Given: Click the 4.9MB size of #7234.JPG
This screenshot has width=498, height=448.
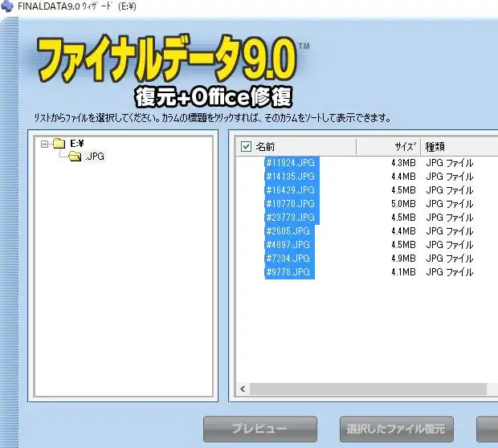Looking at the screenshot, I should 403,259.
